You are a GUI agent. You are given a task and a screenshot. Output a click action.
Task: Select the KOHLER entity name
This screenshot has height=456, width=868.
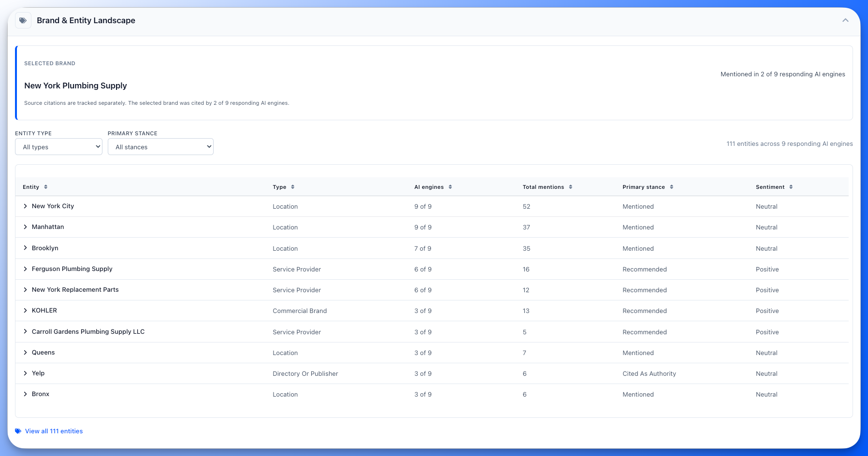pos(44,311)
